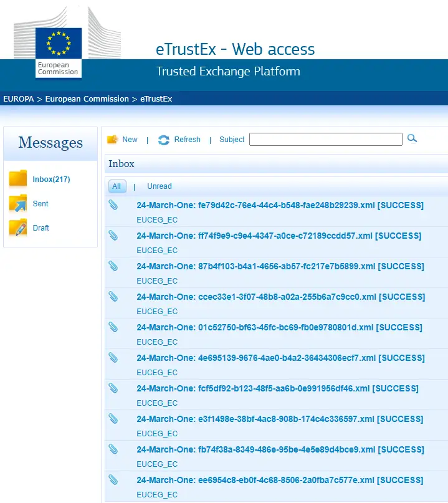Viewport: 448px width, 503px height.
Task: Click paperclip icon for 4e695139 message
Action: click(x=113, y=357)
